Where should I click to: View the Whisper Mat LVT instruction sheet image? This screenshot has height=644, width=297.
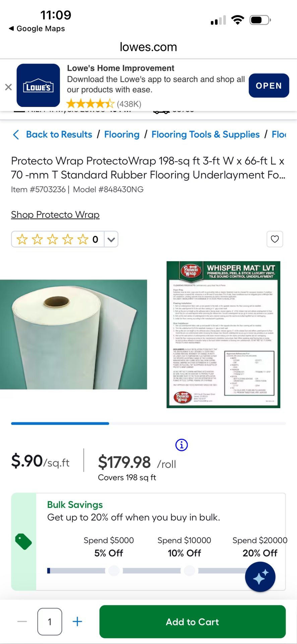coord(223,334)
